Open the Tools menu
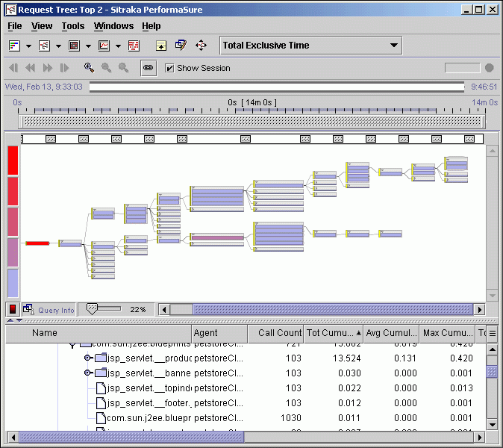The height and width of the screenshot is (448, 503). click(x=73, y=26)
